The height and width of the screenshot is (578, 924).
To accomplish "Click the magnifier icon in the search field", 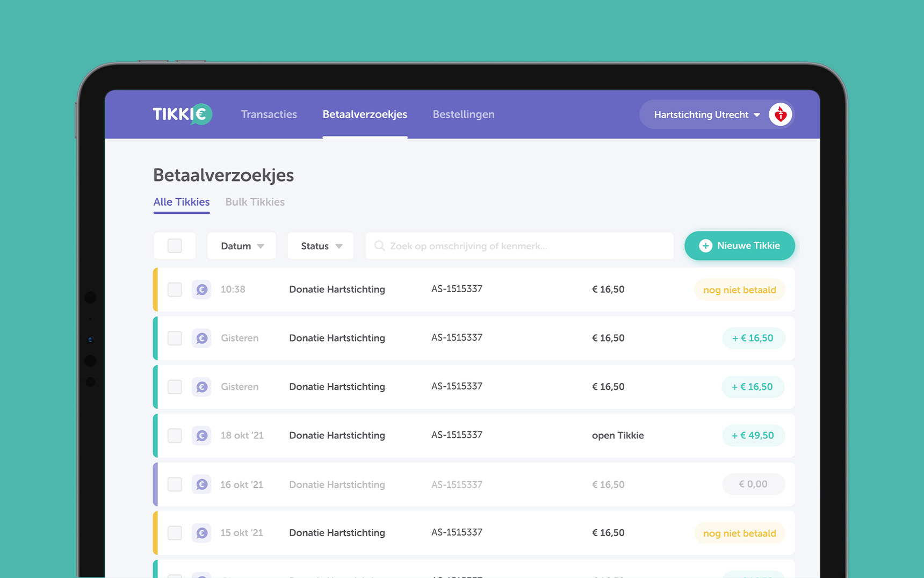I will pyautogui.click(x=379, y=246).
